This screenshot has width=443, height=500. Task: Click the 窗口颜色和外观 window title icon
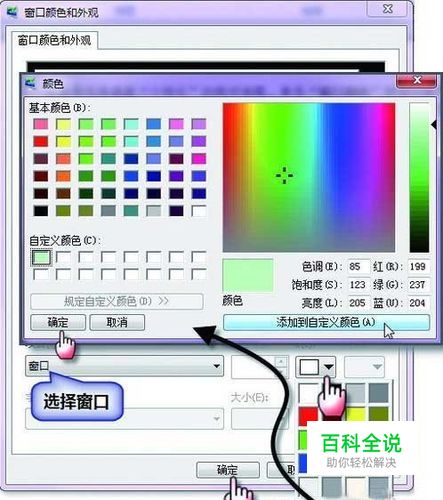pyautogui.click(x=12, y=12)
